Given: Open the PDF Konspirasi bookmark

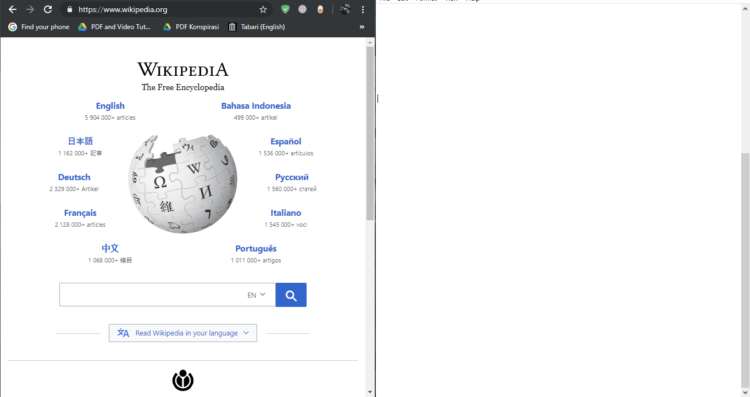Looking at the screenshot, I should click(191, 27).
